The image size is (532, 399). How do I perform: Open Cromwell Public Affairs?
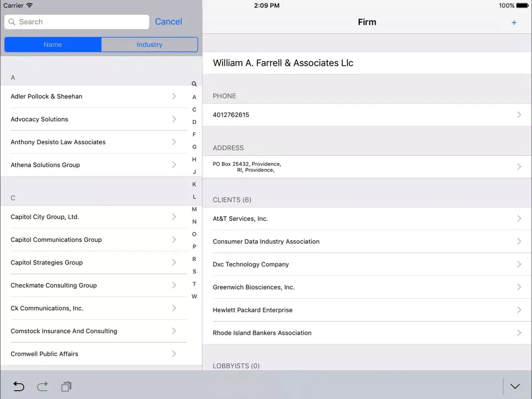click(94, 354)
